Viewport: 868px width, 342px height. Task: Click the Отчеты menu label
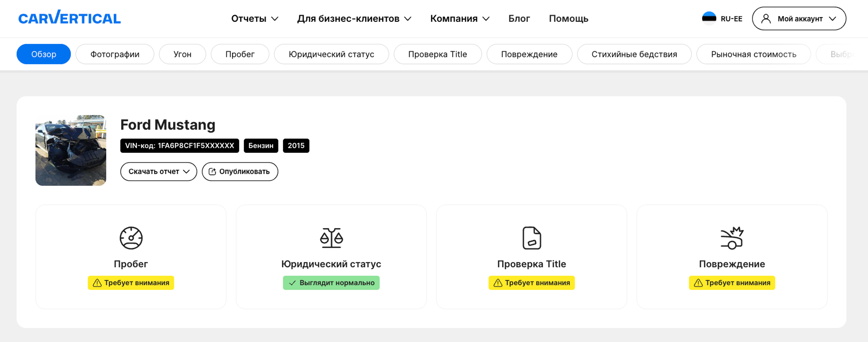(249, 19)
